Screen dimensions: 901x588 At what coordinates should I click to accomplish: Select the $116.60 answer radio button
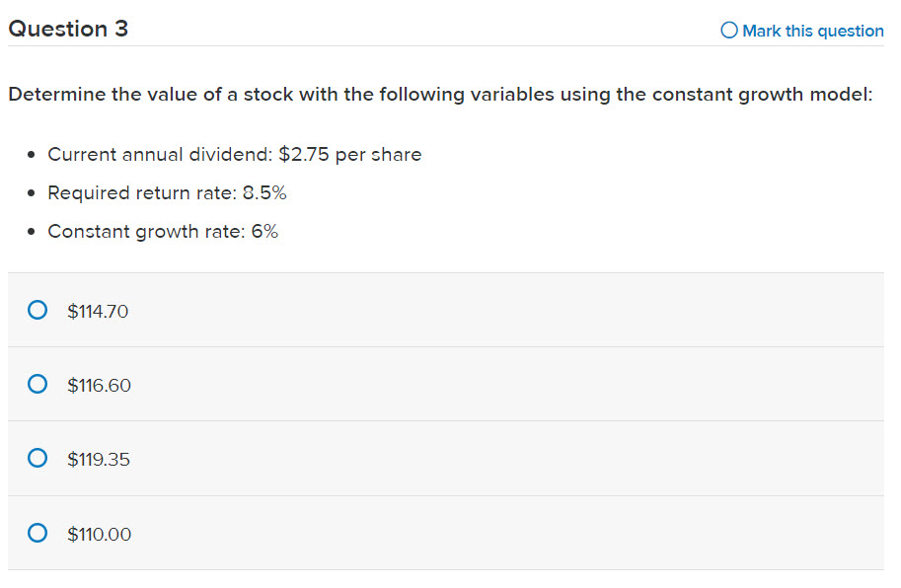[37, 384]
